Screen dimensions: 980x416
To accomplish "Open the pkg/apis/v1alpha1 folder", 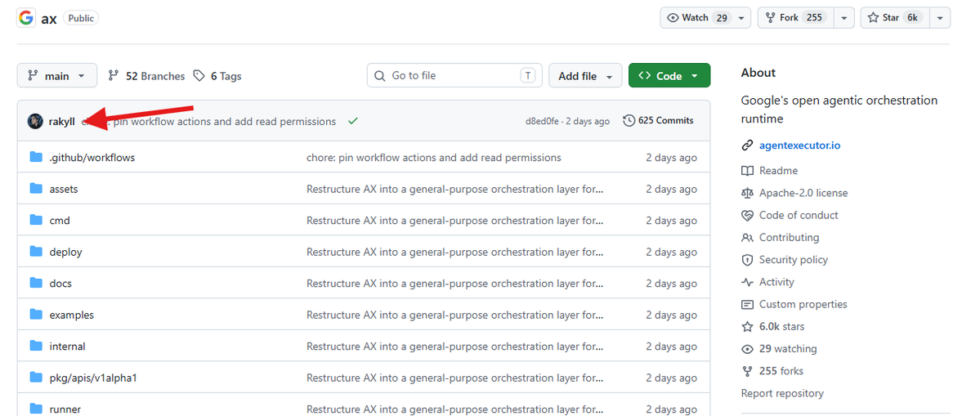I will tap(93, 378).
